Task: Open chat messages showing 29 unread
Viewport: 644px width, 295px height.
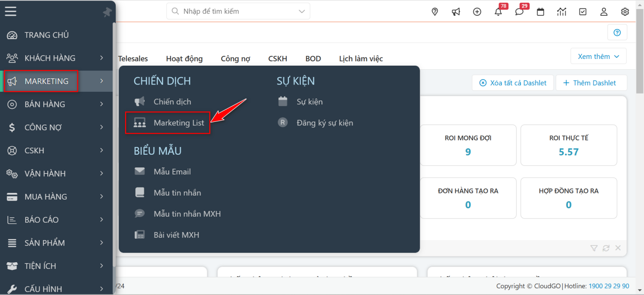Action: pos(519,12)
